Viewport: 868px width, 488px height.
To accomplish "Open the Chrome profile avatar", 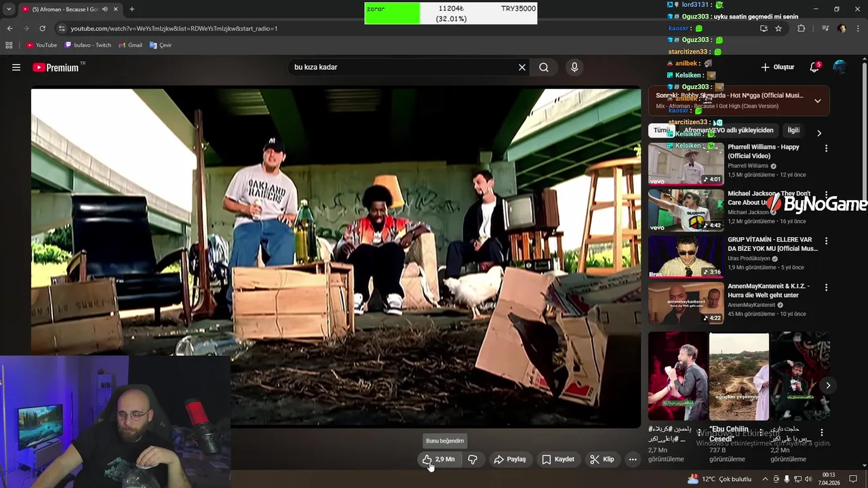I will [842, 28].
